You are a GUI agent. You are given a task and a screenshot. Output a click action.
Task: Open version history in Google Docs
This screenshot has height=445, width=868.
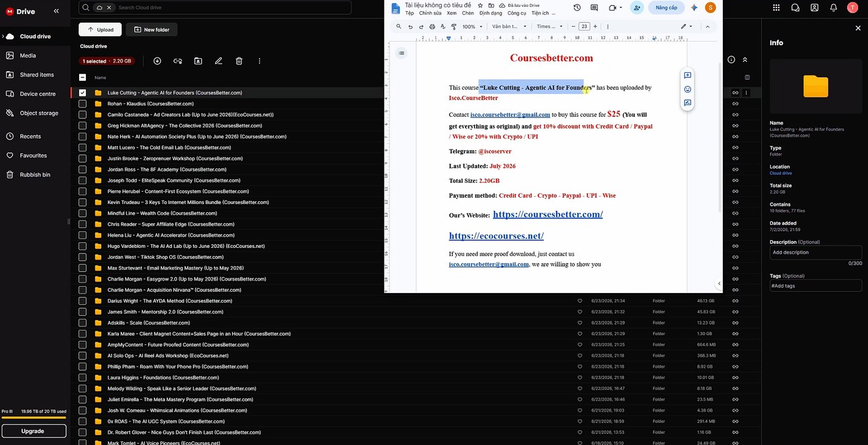point(577,7)
